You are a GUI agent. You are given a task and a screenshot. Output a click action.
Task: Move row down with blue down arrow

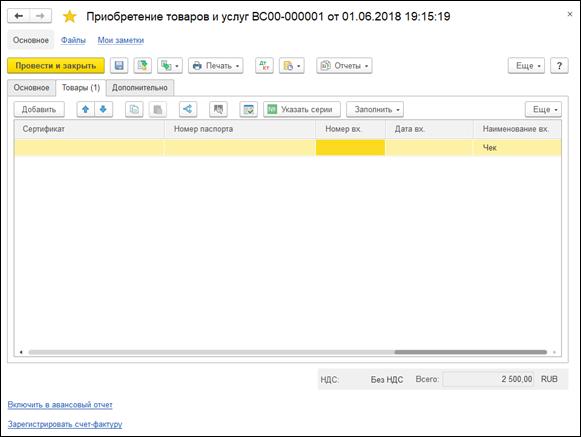(x=103, y=109)
